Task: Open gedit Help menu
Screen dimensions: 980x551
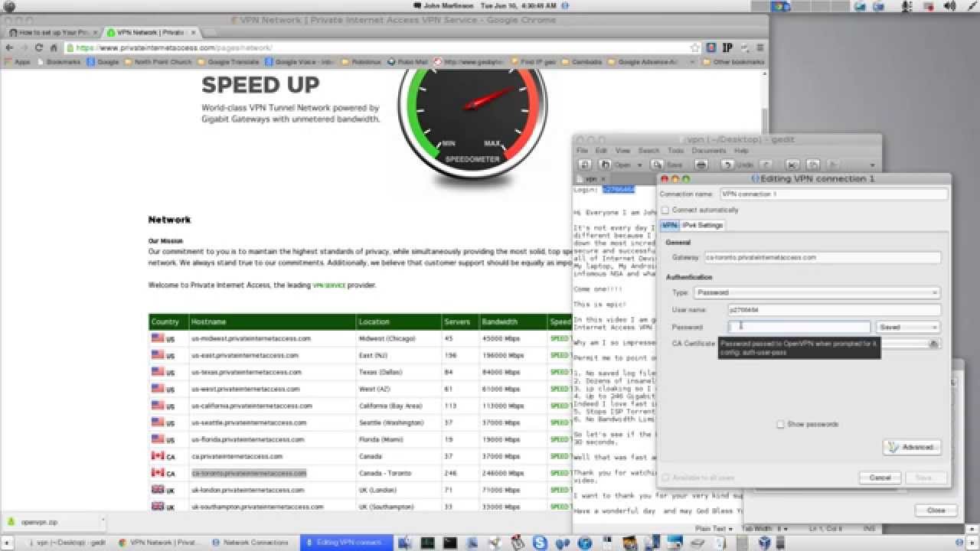Action: [x=741, y=151]
